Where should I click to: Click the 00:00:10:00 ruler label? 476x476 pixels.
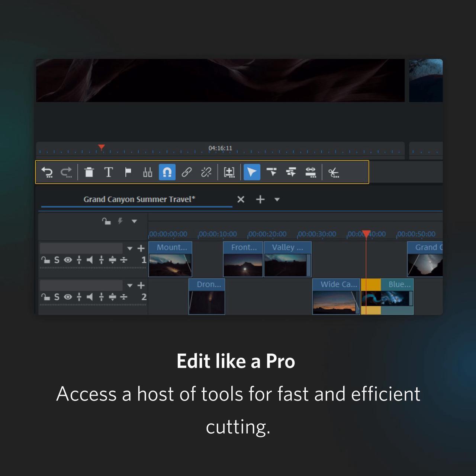(x=218, y=234)
